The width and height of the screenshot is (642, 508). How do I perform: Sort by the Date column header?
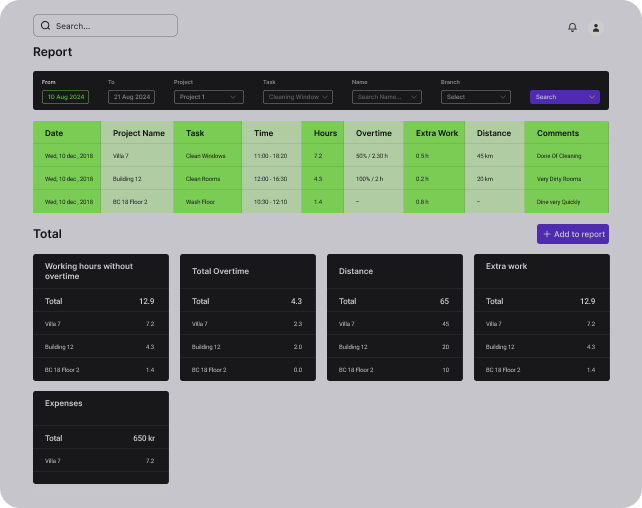54,133
